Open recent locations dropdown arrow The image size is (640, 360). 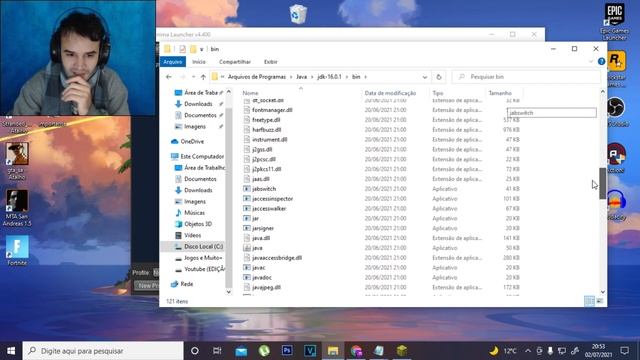pyautogui.click(x=193, y=77)
